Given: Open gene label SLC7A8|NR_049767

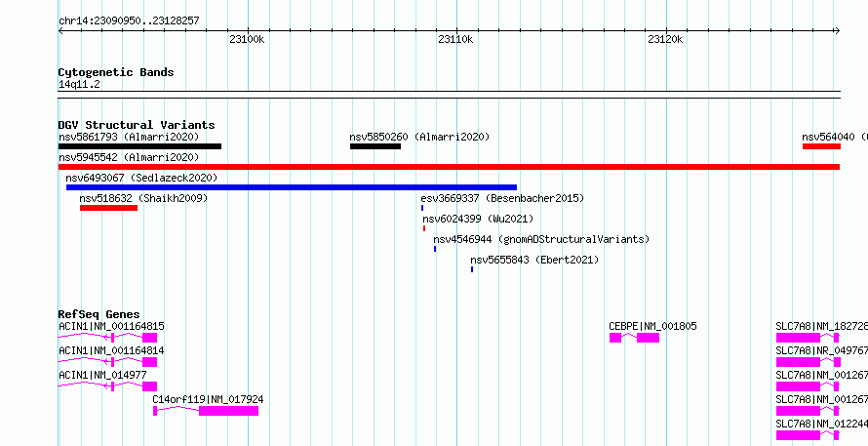Looking at the screenshot, I should click(x=821, y=350).
